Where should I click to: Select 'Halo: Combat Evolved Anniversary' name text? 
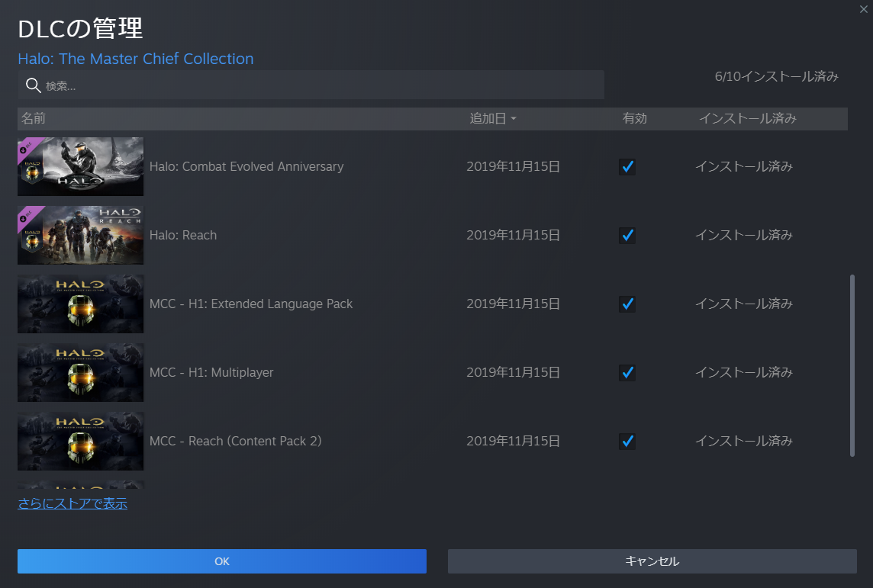click(246, 166)
